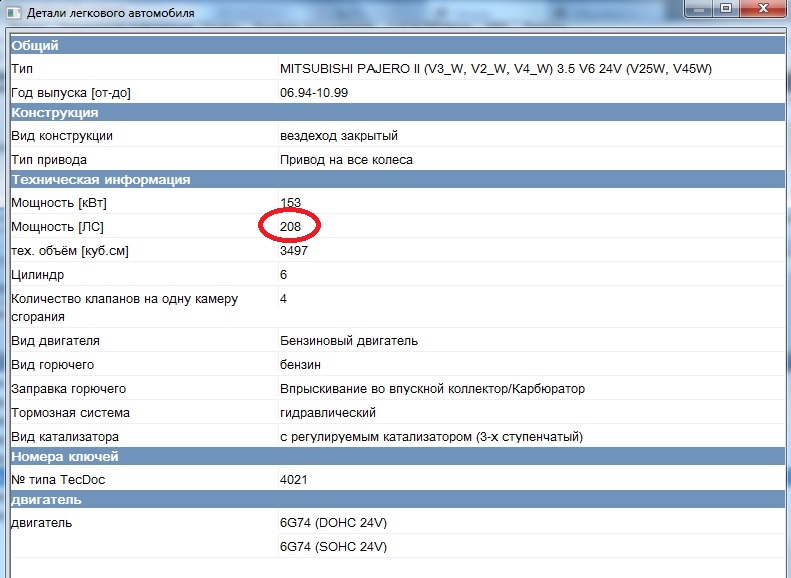Select engine code 6G74 (DOHC 24V)
This screenshot has width=791, height=578.
point(334,523)
